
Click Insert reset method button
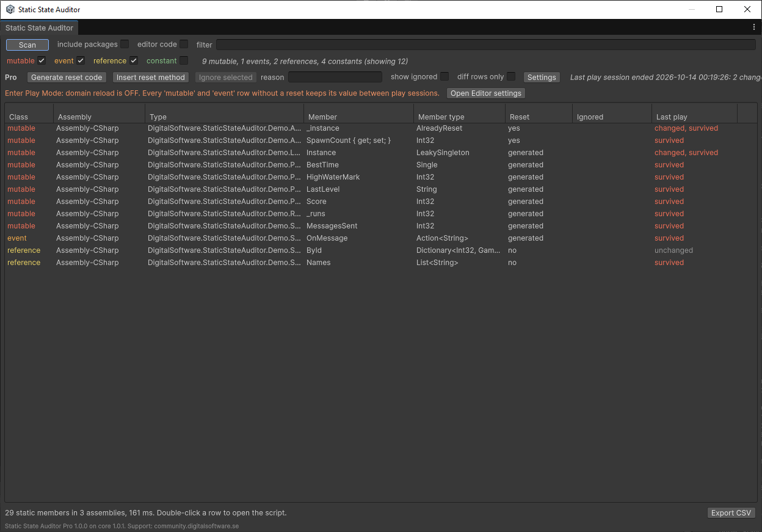pos(150,78)
